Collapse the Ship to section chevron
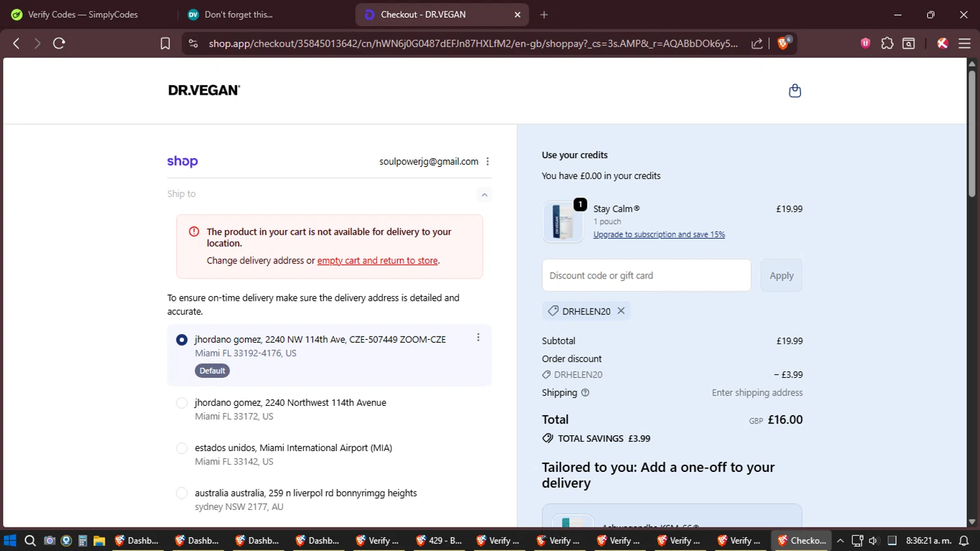The height and width of the screenshot is (551, 980). coord(484,195)
